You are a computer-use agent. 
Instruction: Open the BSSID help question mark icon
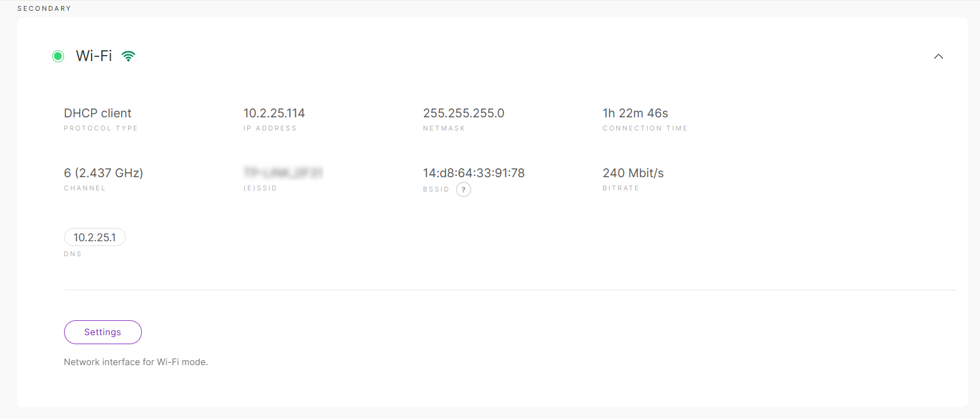pyautogui.click(x=463, y=190)
